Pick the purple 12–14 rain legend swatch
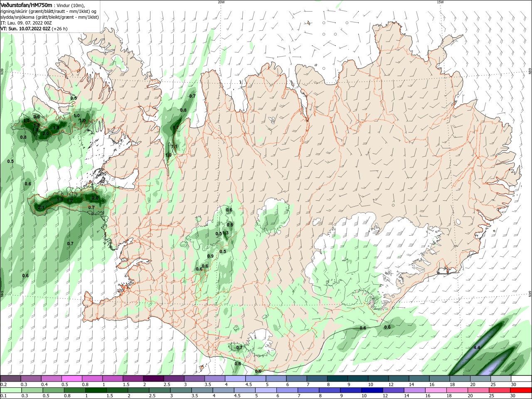Image resolution: width=532 pixels, height=399 pixels. click(x=394, y=390)
